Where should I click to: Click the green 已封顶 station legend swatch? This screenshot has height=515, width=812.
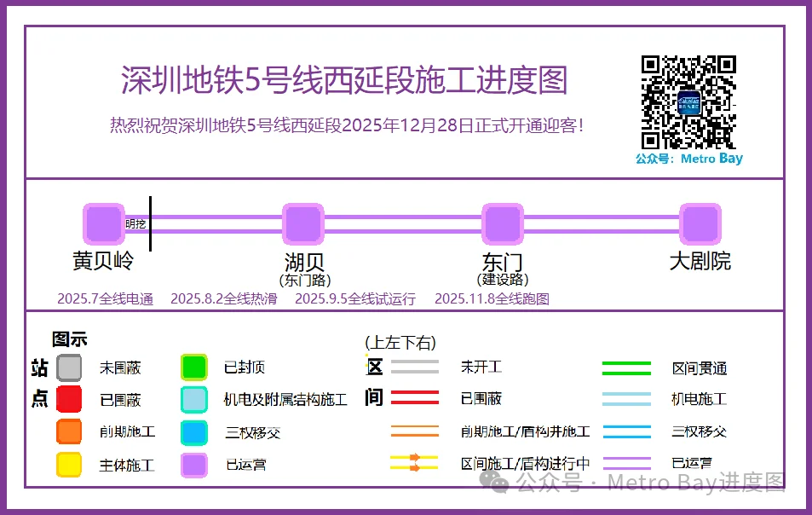(x=194, y=367)
